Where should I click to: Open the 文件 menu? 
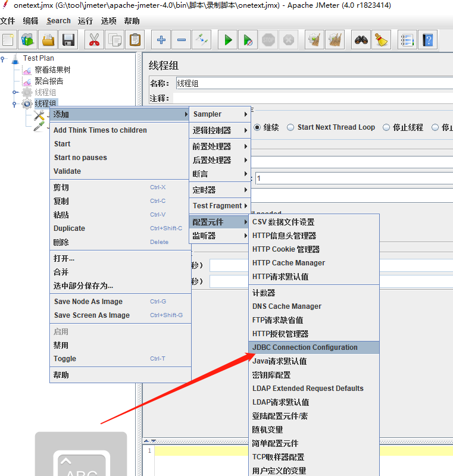(x=7, y=21)
